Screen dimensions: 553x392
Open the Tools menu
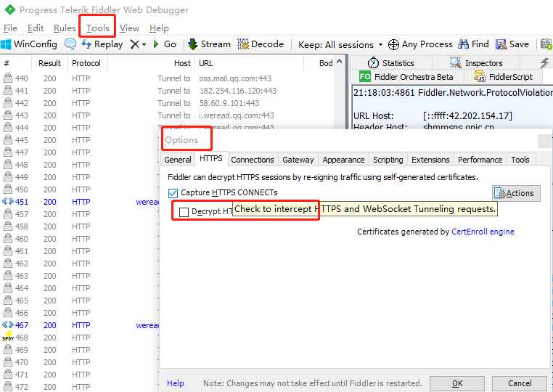(x=98, y=28)
